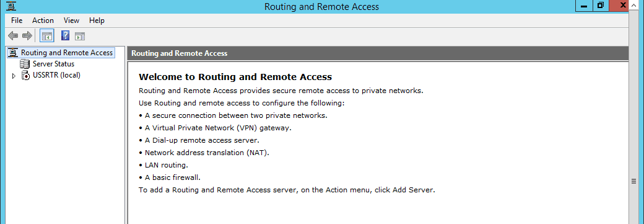Click the app icon in the title bar

(x=11, y=6)
